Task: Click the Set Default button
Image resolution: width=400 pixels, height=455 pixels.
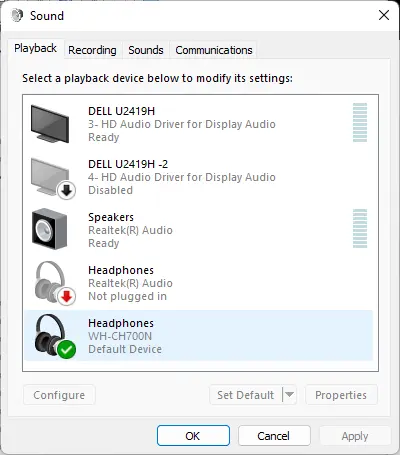Action: (x=246, y=395)
